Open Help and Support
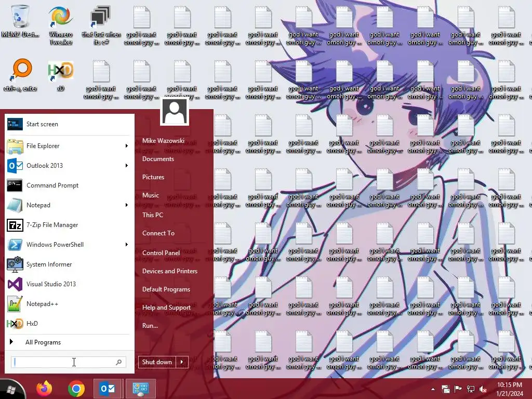Viewport: 532px width, 399px height. click(167, 308)
